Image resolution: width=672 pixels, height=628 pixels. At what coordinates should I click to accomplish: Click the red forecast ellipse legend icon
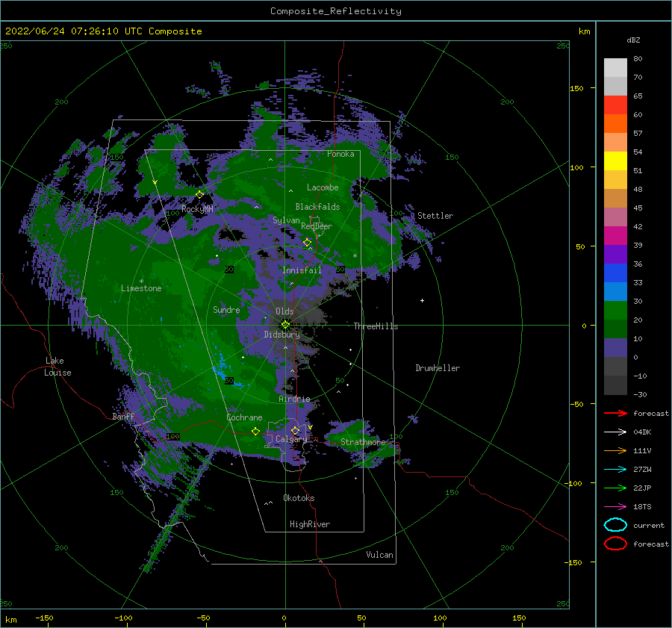coord(615,544)
